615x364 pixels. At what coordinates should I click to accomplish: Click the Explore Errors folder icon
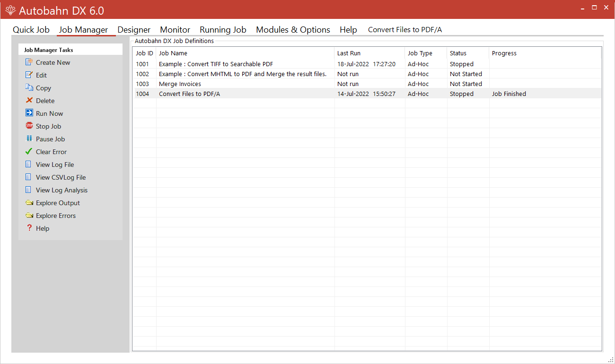(29, 215)
